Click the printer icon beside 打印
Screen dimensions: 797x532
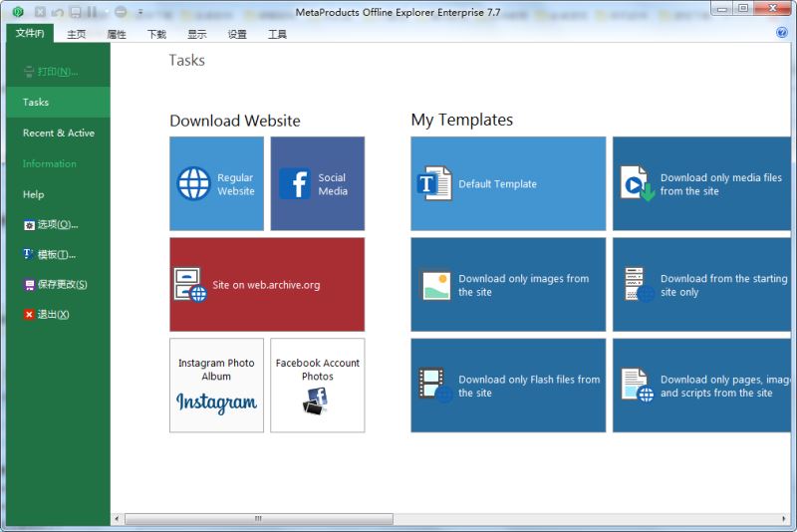[x=29, y=72]
